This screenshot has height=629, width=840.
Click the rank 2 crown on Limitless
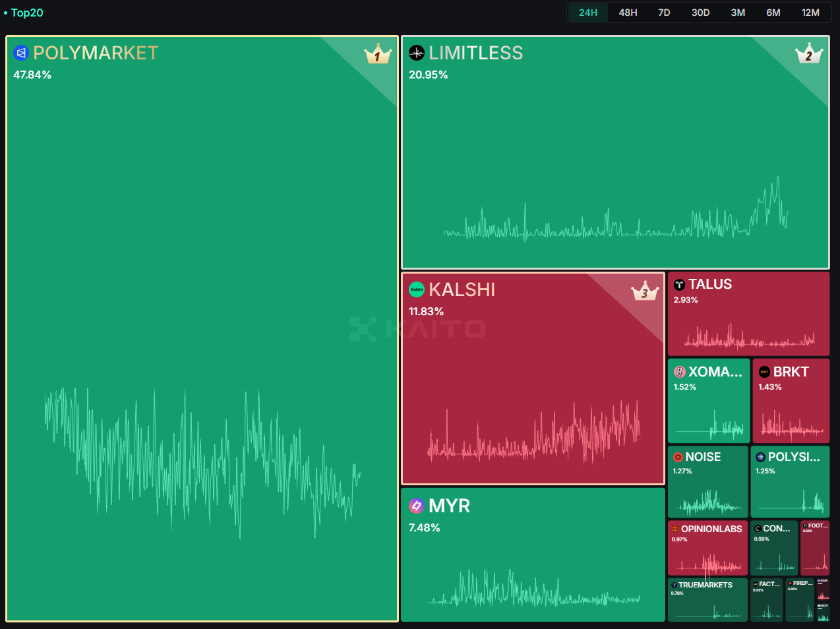[x=808, y=54]
